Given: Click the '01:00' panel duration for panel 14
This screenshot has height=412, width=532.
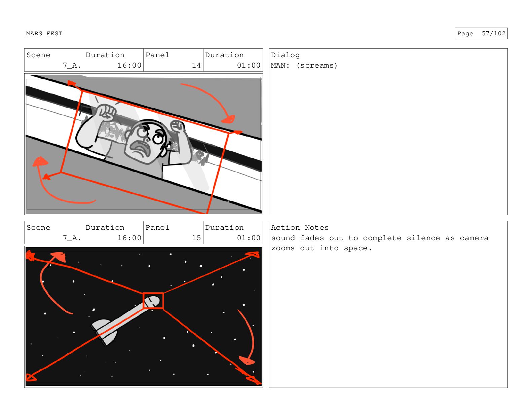Looking at the screenshot, I should coord(249,65).
